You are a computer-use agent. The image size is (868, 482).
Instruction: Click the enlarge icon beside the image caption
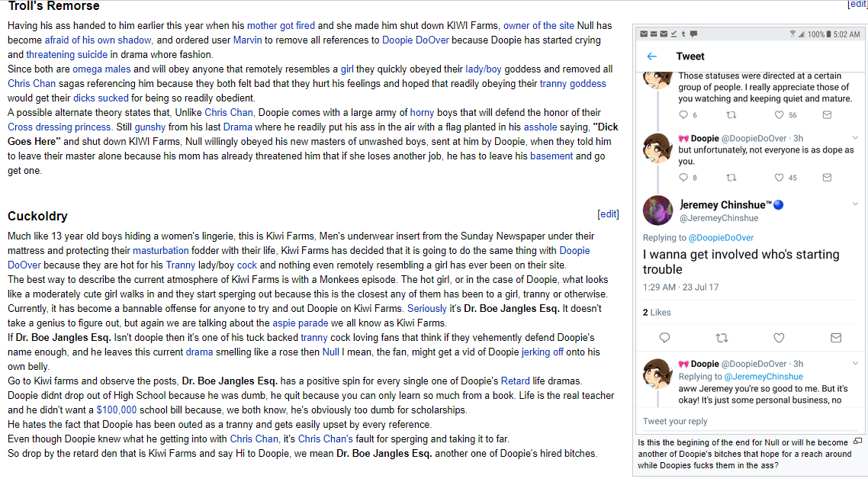(x=857, y=442)
